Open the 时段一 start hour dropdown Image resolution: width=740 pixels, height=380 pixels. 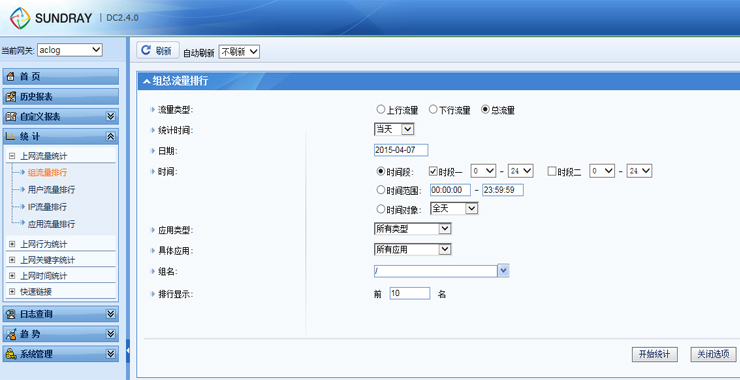(483, 171)
